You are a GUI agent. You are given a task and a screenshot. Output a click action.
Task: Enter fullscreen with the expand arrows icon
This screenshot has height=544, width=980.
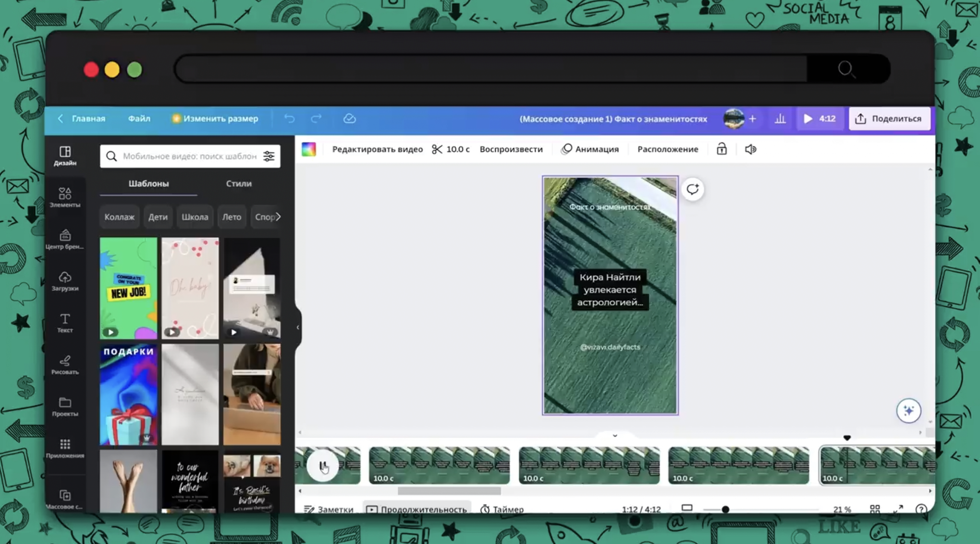pos(898,509)
